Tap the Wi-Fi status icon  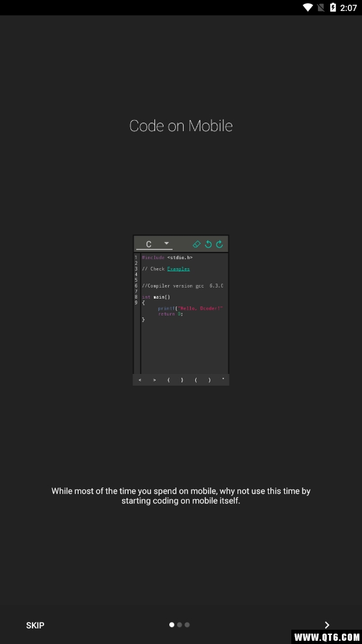pyautogui.click(x=308, y=7)
